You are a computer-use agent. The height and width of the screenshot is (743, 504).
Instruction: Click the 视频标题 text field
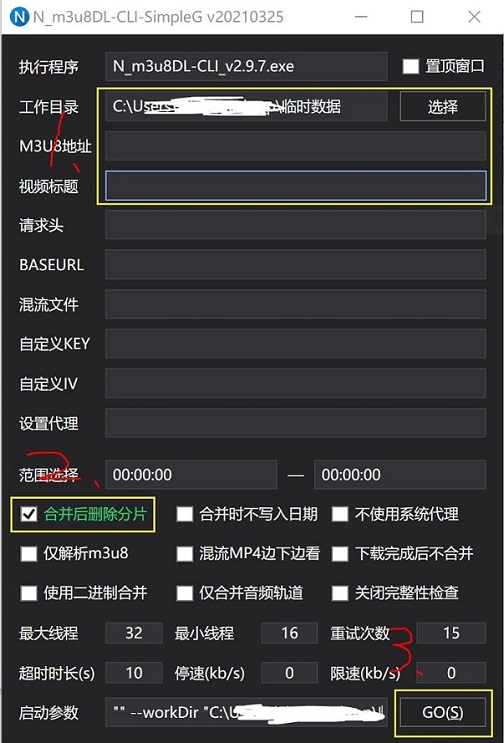pyautogui.click(x=296, y=185)
